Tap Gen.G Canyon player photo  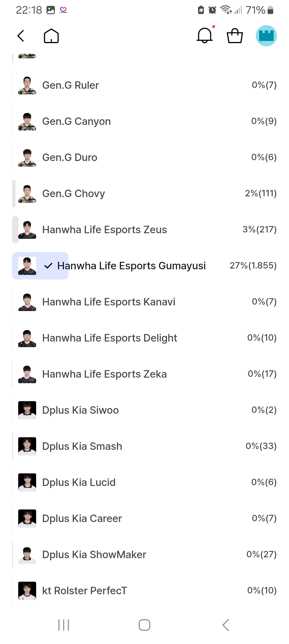click(27, 121)
